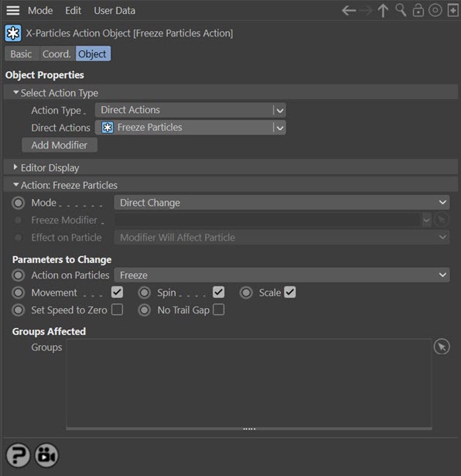This screenshot has height=476, width=461.
Task: Enable the No Trail Gap checkbox
Action: [x=219, y=310]
